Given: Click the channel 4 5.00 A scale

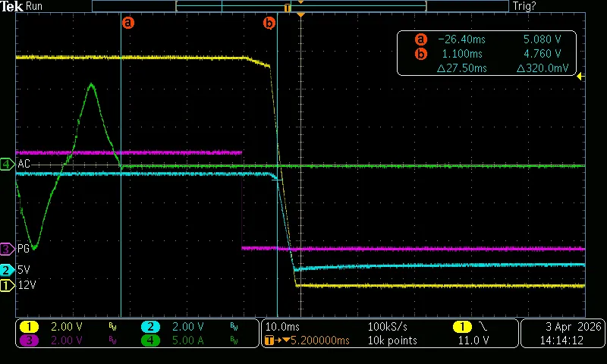Looking at the screenshot, I should (187, 340).
